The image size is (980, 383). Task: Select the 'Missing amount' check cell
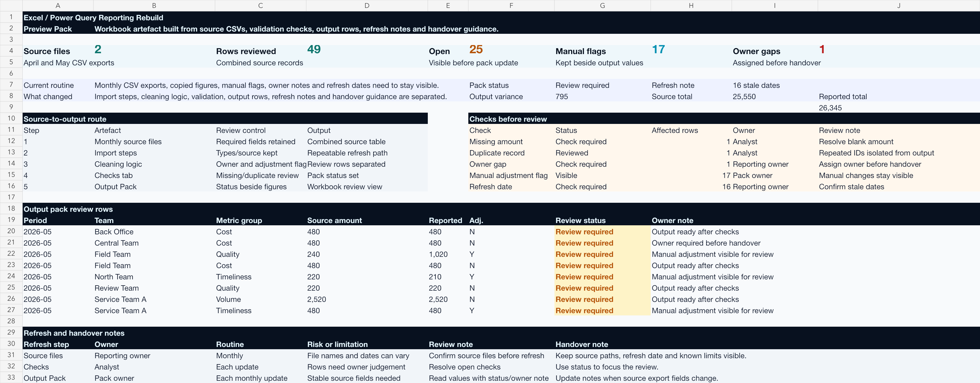point(496,142)
